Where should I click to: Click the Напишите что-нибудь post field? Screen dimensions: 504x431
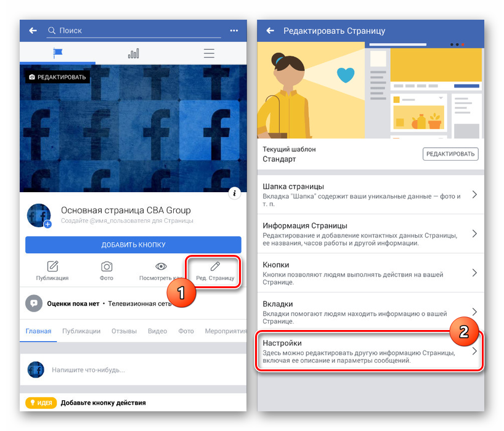pyautogui.click(x=133, y=369)
